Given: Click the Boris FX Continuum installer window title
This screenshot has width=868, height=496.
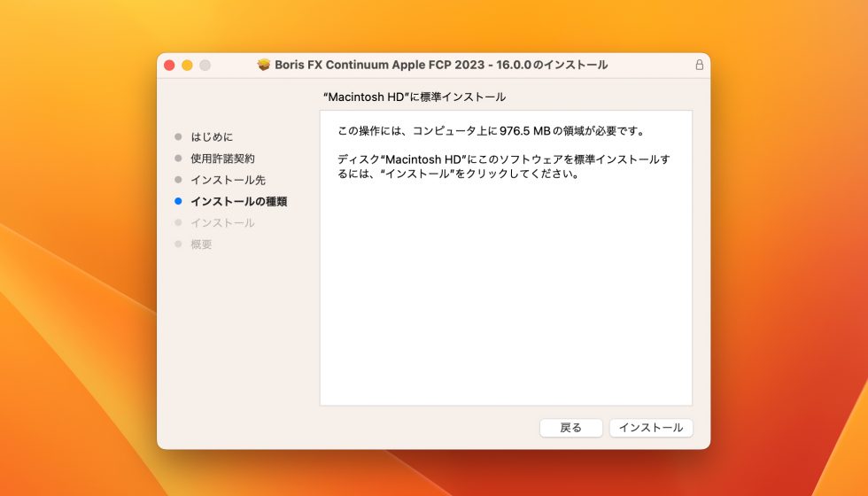Looking at the screenshot, I should click(441, 65).
